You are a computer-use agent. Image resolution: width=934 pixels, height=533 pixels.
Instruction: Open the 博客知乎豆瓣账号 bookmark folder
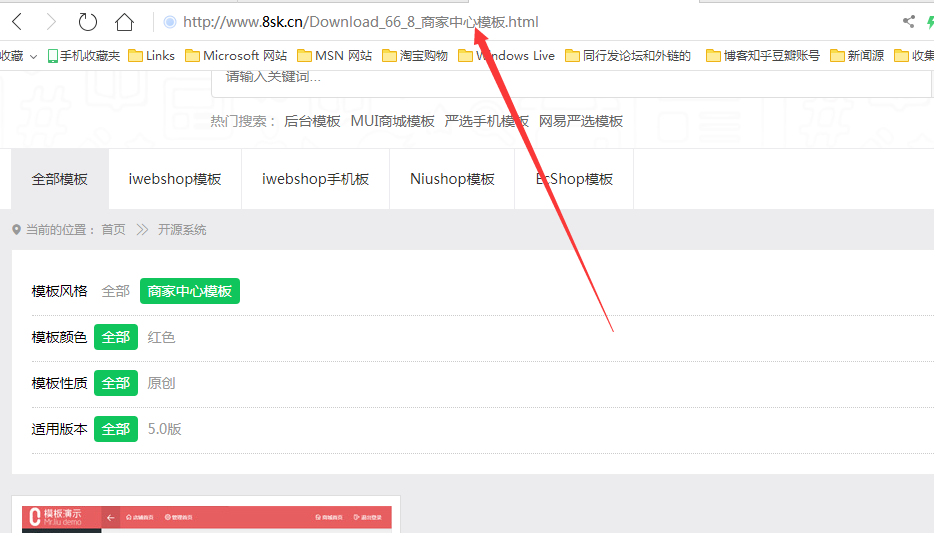pos(763,56)
